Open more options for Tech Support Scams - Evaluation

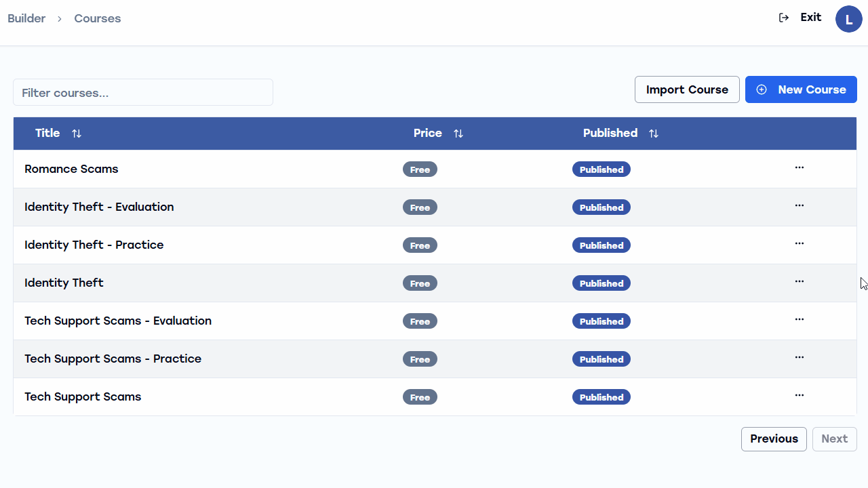pyautogui.click(x=799, y=320)
